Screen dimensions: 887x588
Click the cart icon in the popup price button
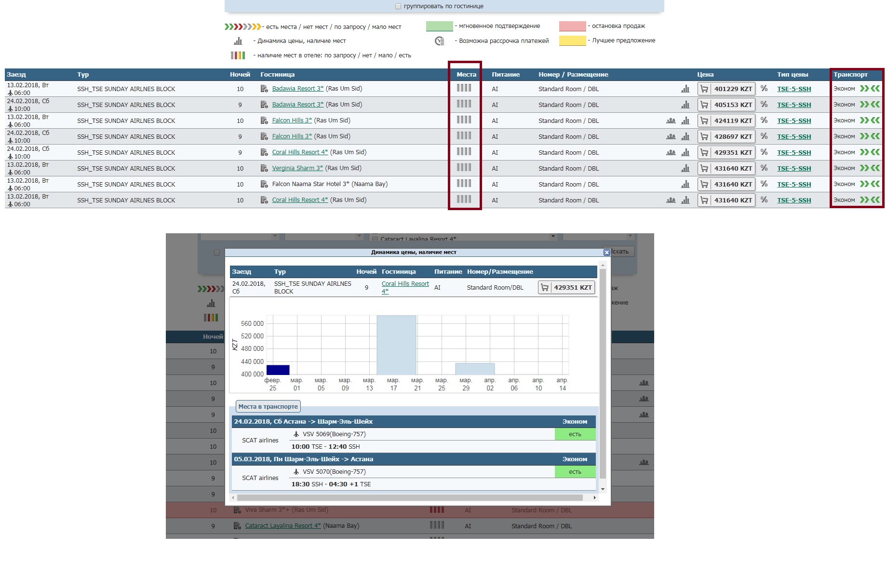point(545,288)
